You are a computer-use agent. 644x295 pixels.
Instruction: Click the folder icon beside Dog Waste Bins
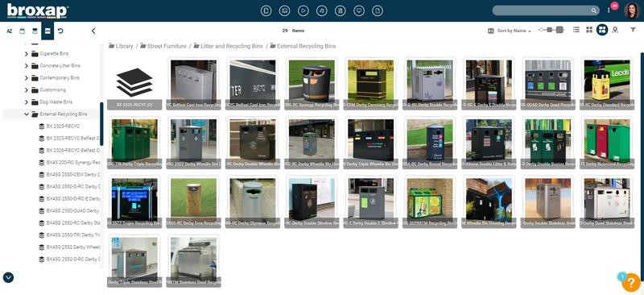35,102
